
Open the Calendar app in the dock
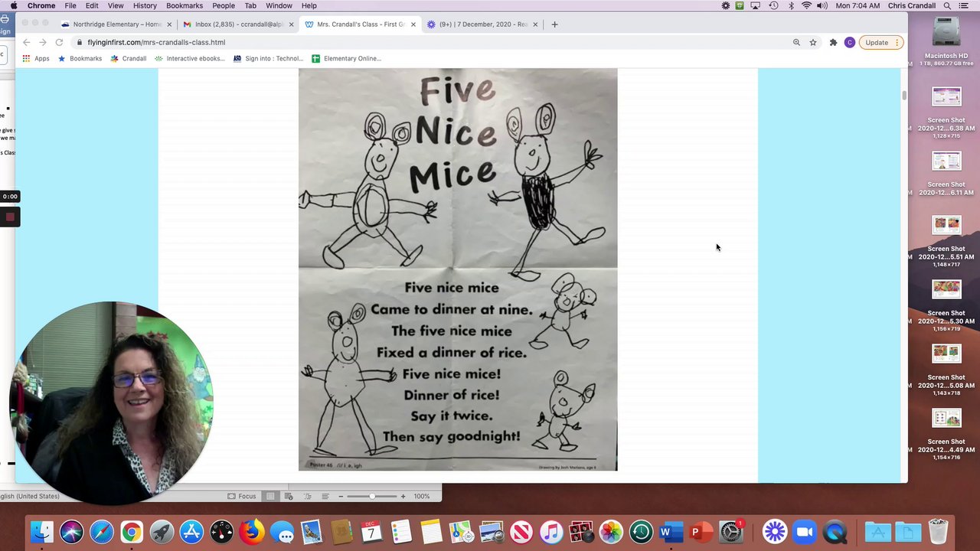point(371,531)
